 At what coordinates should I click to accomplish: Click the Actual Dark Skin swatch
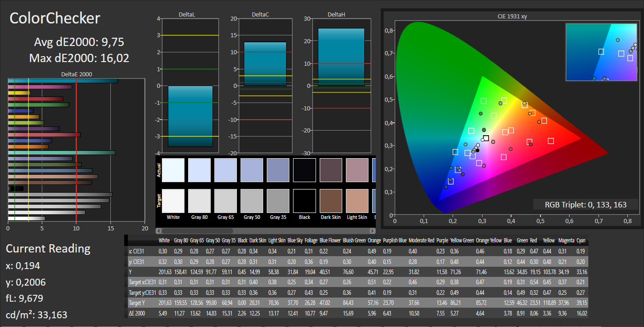(x=331, y=170)
